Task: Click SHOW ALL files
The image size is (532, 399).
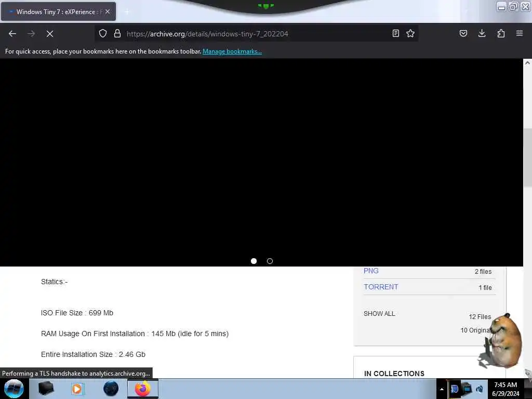Action: (379, 313)
